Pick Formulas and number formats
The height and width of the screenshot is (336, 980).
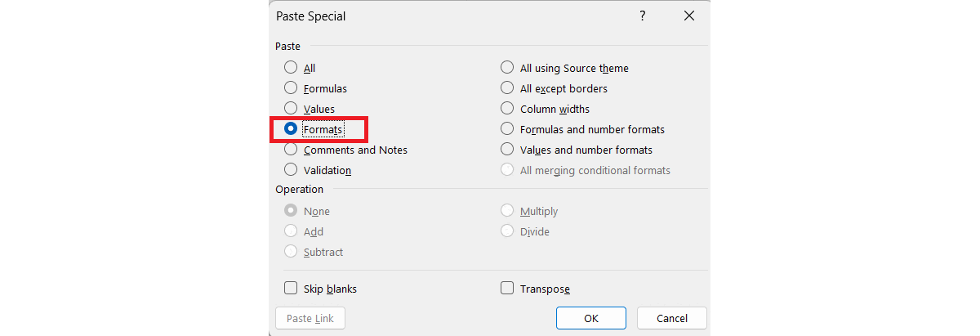pyautogui.click(x=507, y=129)
